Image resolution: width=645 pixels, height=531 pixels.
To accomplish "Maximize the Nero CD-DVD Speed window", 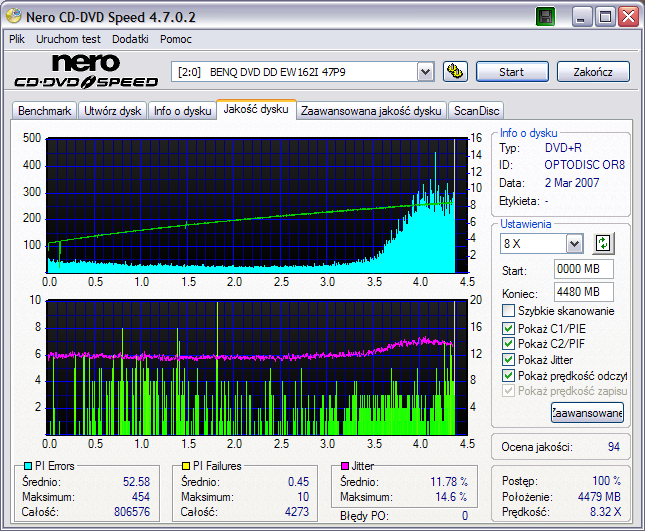I will tap(606, 17).
